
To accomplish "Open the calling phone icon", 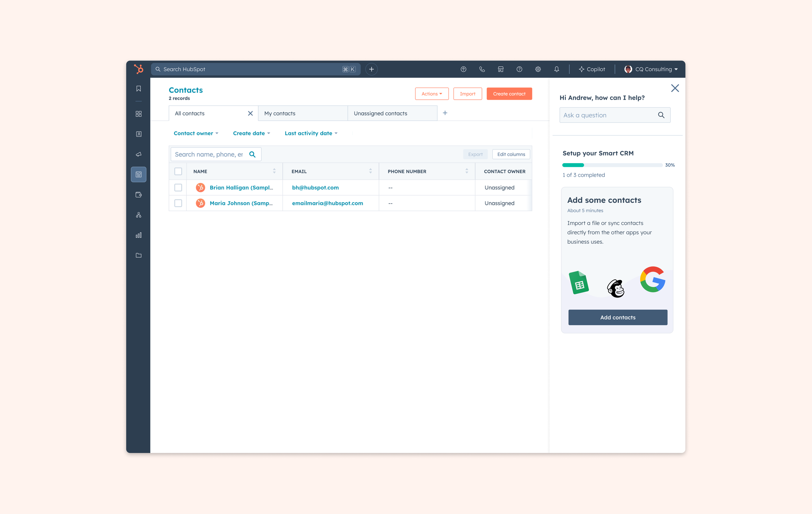I will (x=482, y=69).
